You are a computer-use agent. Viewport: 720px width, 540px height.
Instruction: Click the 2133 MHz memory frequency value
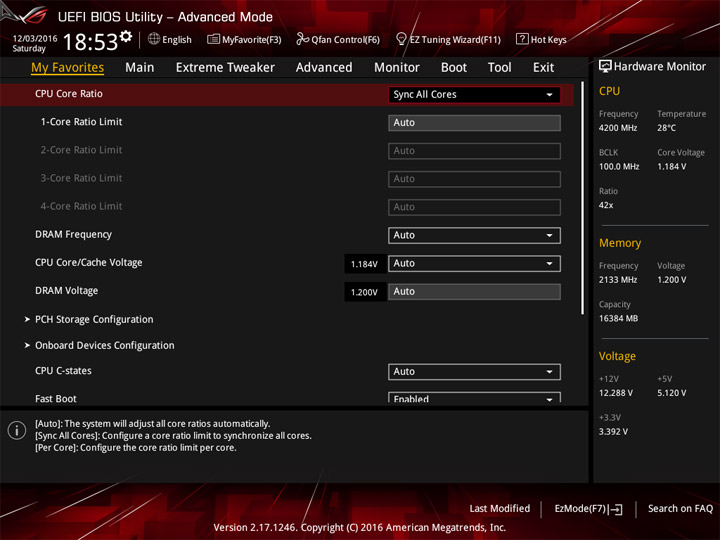tap(618, 280)
